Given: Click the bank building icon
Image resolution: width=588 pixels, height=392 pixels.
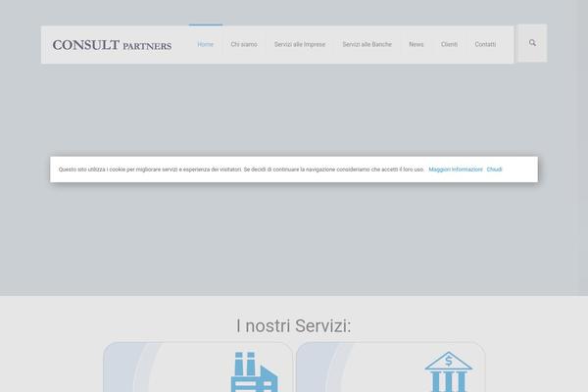Looking at the screenshot, I should click(449, 371).
